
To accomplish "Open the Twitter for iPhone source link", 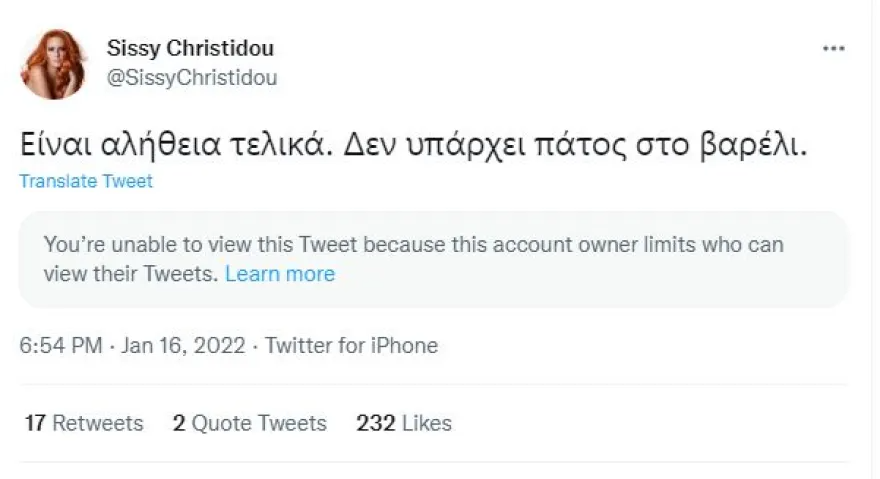I will click(x=351, y=346).
